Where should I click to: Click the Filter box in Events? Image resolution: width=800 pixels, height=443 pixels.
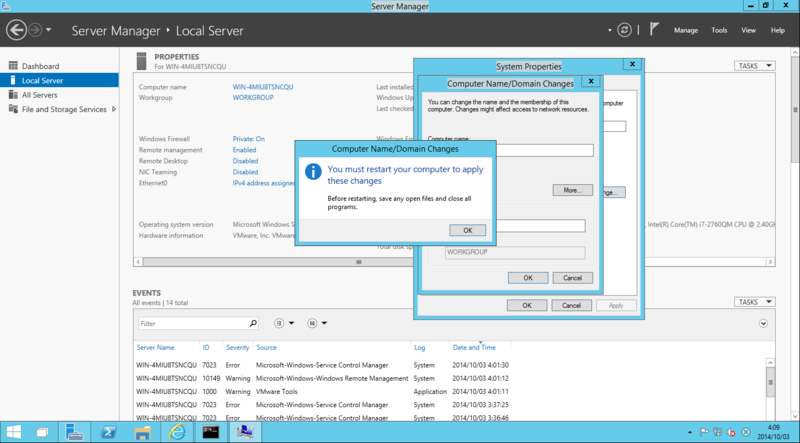tap(193, 323)
